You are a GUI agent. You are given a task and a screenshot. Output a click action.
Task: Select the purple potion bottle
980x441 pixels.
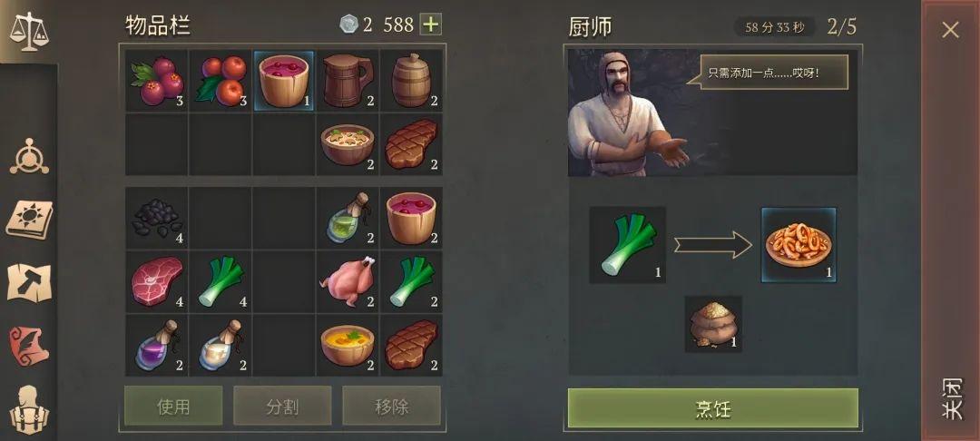pos(157,346)
